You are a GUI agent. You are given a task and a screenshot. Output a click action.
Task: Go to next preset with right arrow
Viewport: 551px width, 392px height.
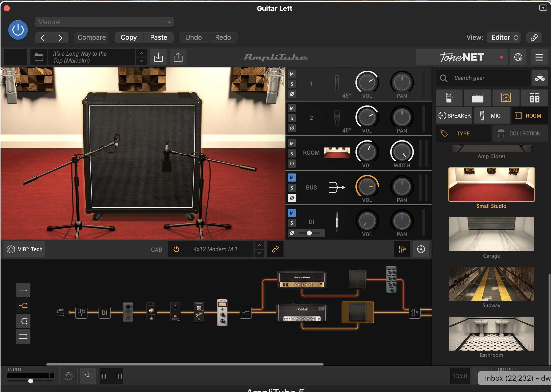(x=60, y=38)
